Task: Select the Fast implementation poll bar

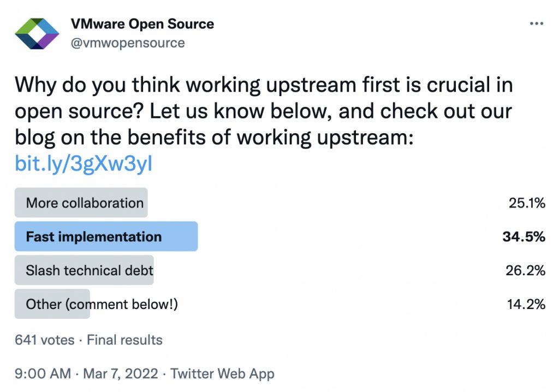Action: (x=106, y=237)
